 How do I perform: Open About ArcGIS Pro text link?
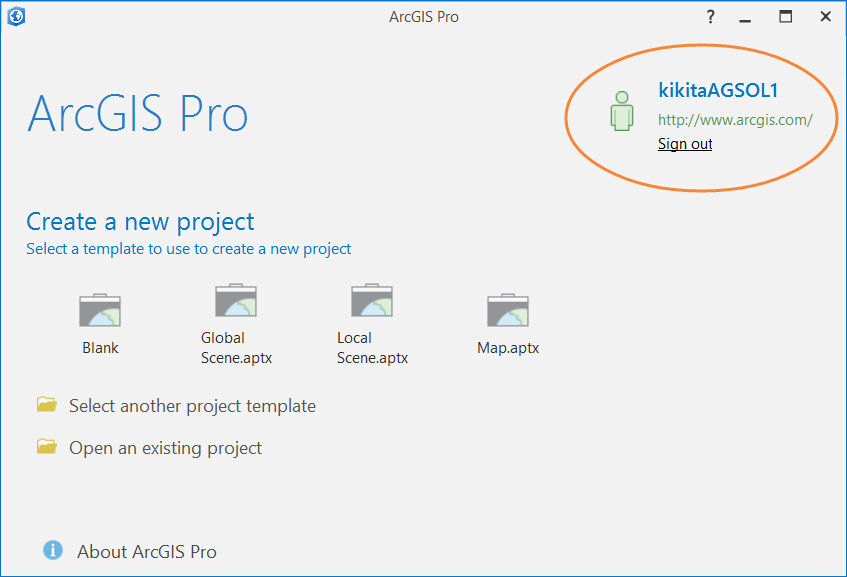coord(146,552)
